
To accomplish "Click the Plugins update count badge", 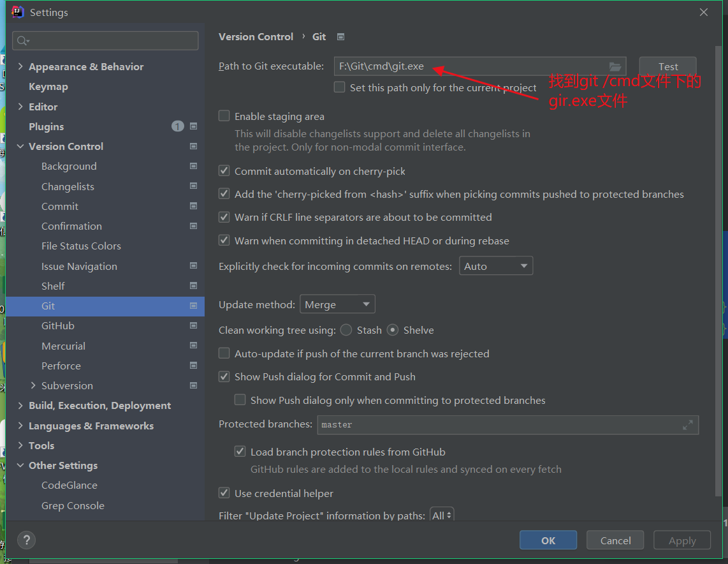I will point(177,126).
